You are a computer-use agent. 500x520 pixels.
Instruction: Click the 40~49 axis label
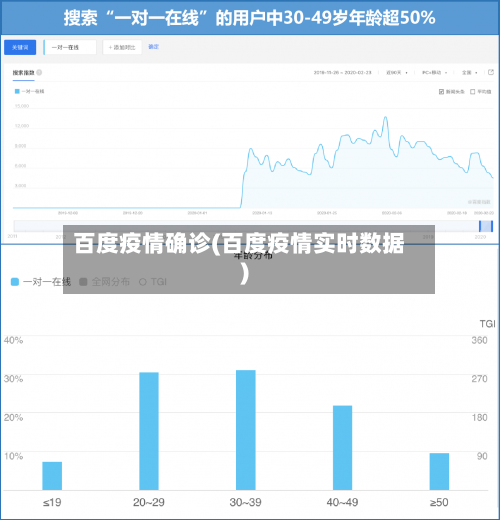[x=342, y=502]
